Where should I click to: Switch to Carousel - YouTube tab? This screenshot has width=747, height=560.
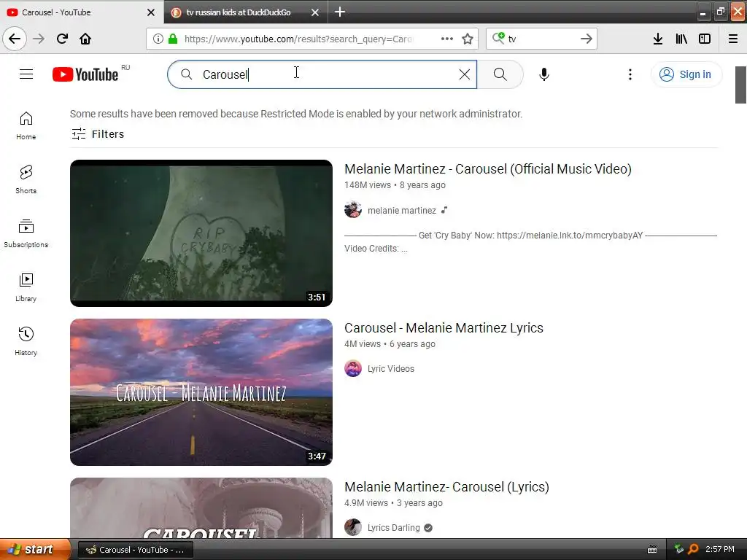click(x=76, y=12)
